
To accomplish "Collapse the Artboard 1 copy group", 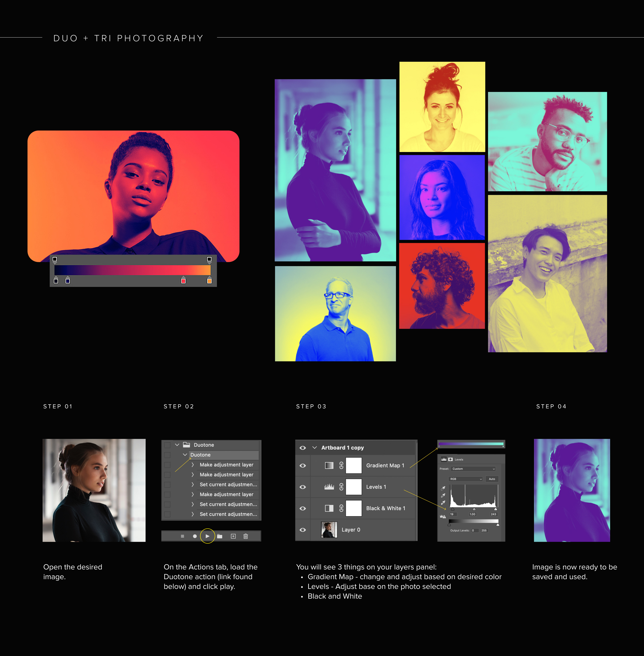I will [315, 448].
